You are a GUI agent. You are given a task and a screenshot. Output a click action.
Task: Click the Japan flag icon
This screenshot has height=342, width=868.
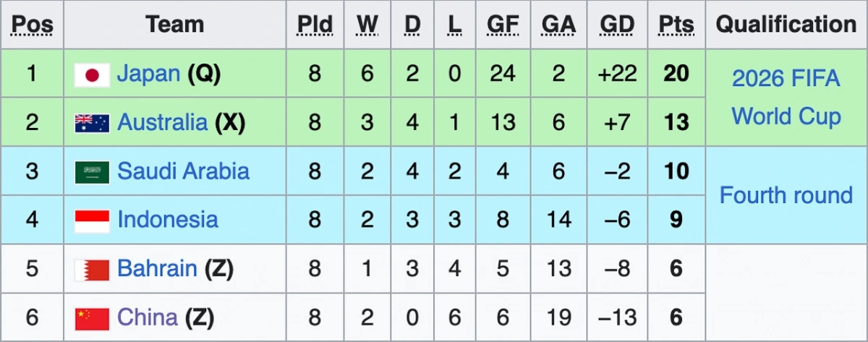92,74
